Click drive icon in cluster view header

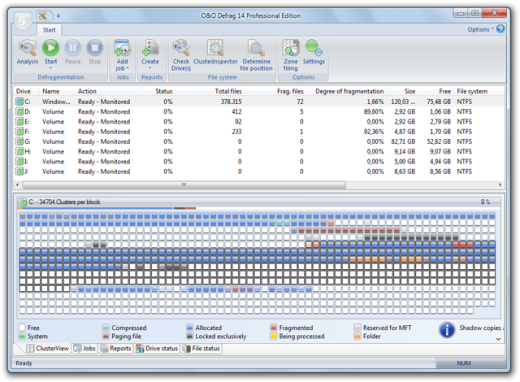point(23,202)
